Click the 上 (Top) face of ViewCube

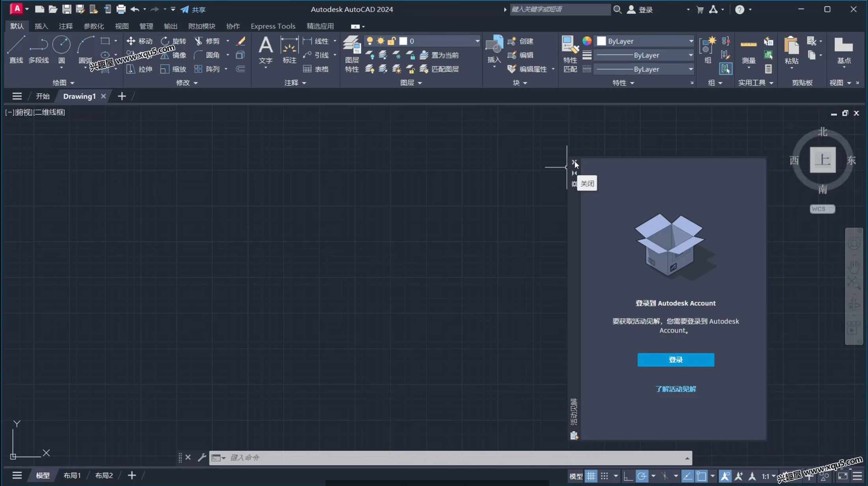tap(823, 160)
